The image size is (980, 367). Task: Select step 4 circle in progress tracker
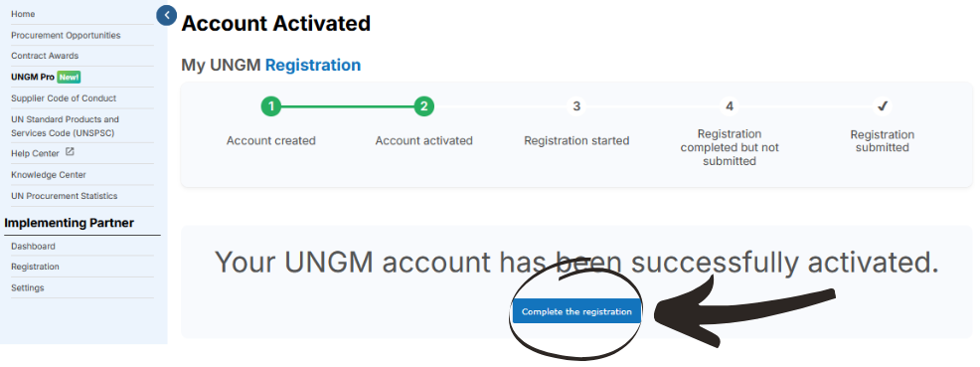pos(730,106)
